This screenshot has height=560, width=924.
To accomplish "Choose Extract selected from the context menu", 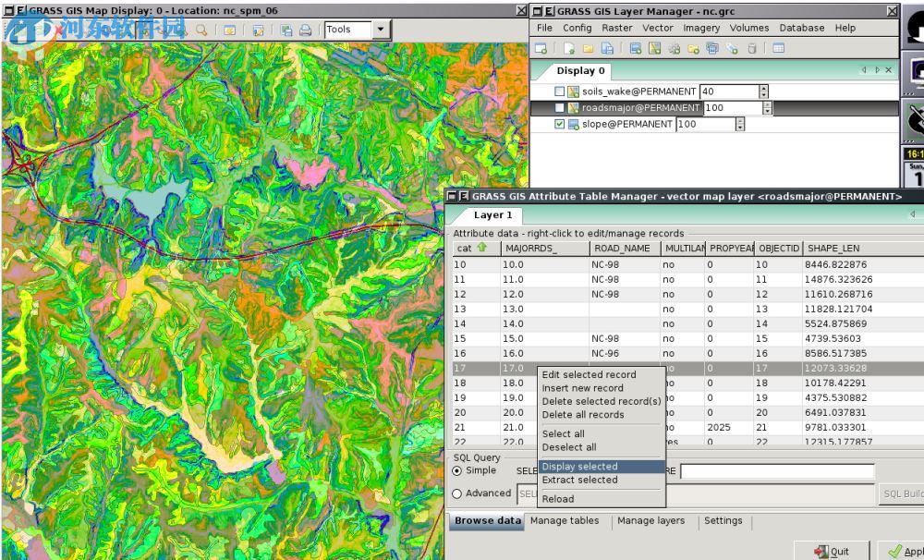I will (578, 481).
